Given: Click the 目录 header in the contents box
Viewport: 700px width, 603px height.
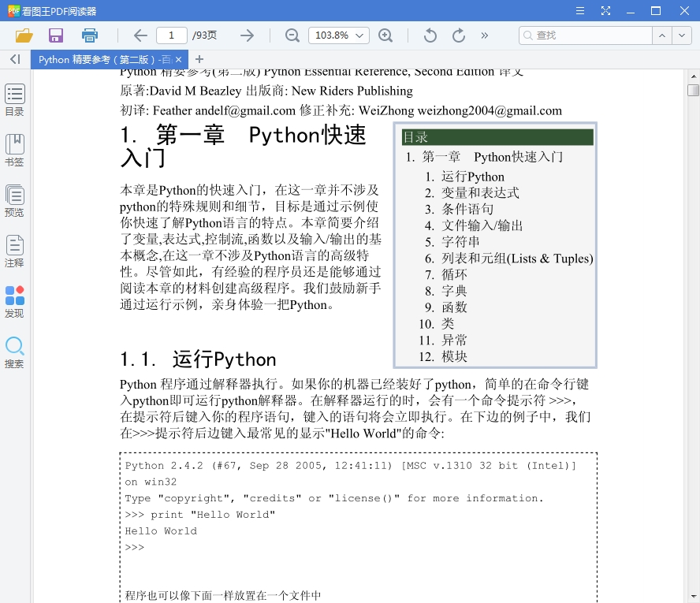Looking at the screenshot, I should (x=497, y=137).
